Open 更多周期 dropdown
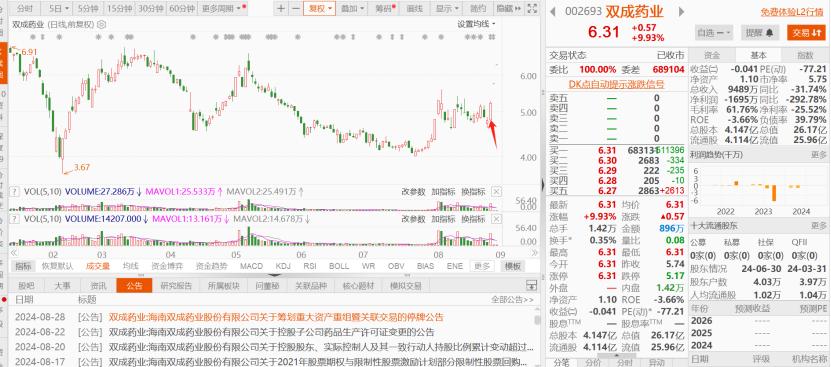831x367 pixels. point(222,8)
